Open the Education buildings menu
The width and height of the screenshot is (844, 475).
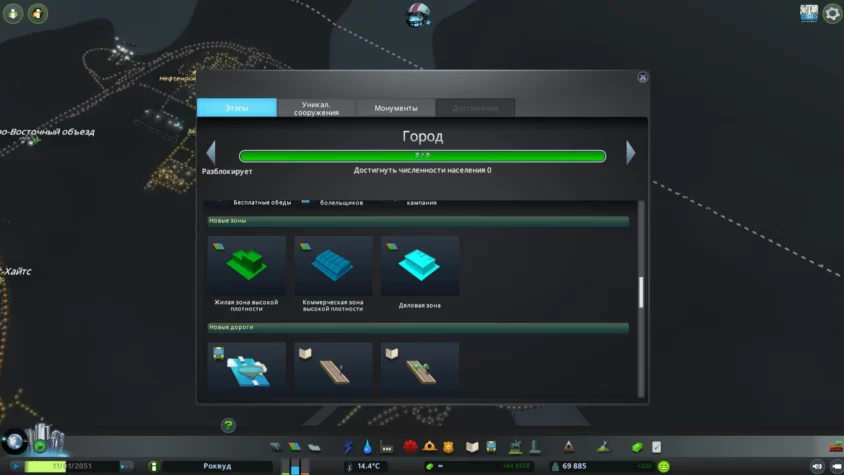pyautogui.click(x=472, y=447)
